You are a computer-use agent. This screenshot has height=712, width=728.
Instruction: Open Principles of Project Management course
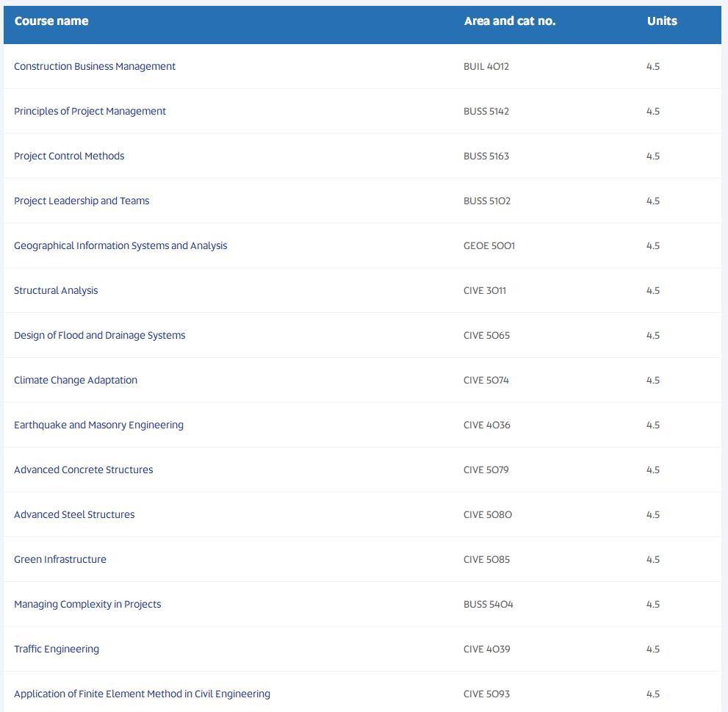[90, 112]
